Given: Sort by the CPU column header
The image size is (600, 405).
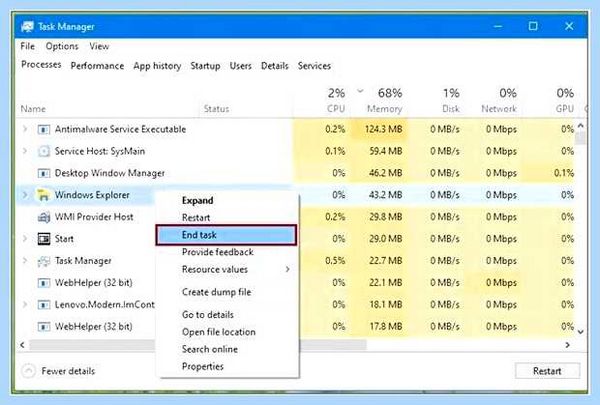Looking at the screenshot, I should coord(336,109).
